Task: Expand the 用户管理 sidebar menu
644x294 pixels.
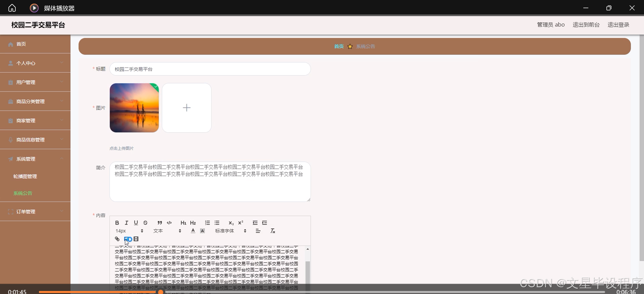Action: coord(35,82)
